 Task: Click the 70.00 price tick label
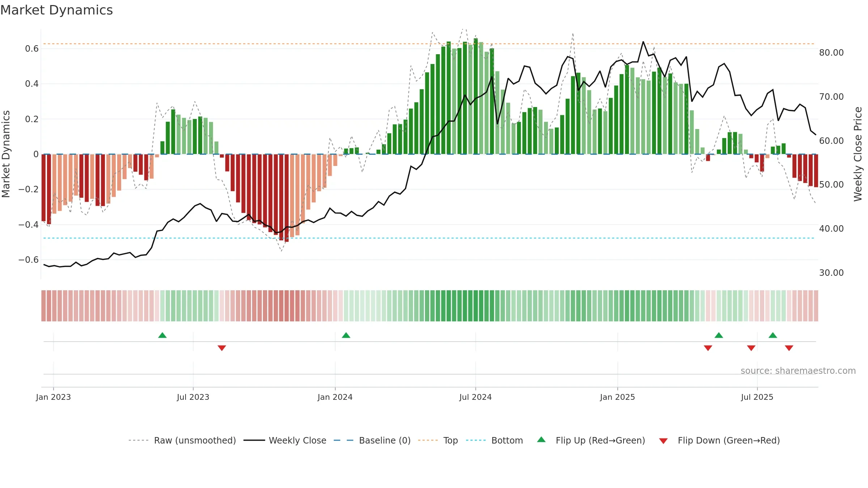[831, 97]
